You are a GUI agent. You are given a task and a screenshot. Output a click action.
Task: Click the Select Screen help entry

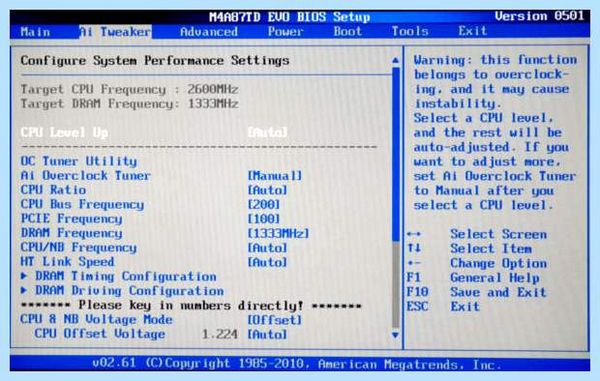[499, 234]
